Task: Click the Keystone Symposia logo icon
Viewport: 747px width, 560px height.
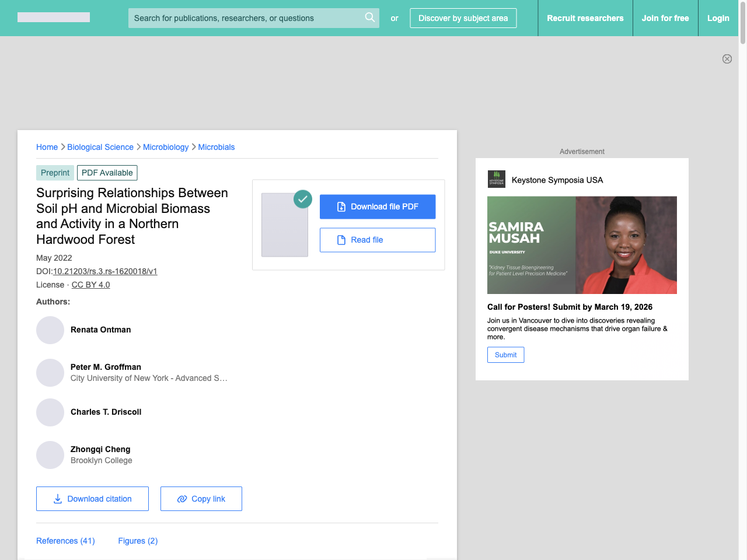Action: point(497,179)
